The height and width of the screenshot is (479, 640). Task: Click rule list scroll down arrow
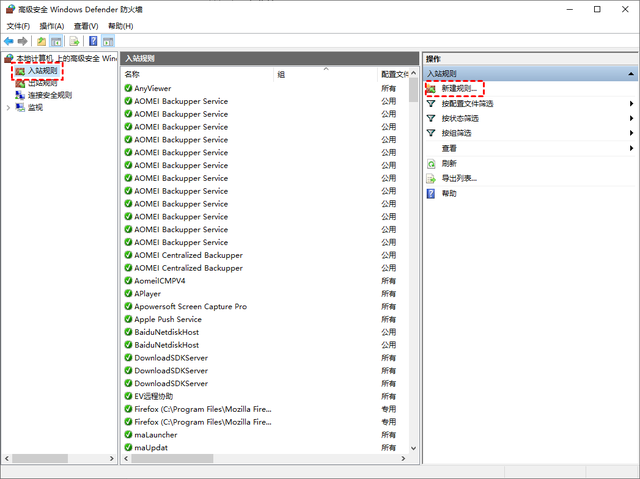413,448
